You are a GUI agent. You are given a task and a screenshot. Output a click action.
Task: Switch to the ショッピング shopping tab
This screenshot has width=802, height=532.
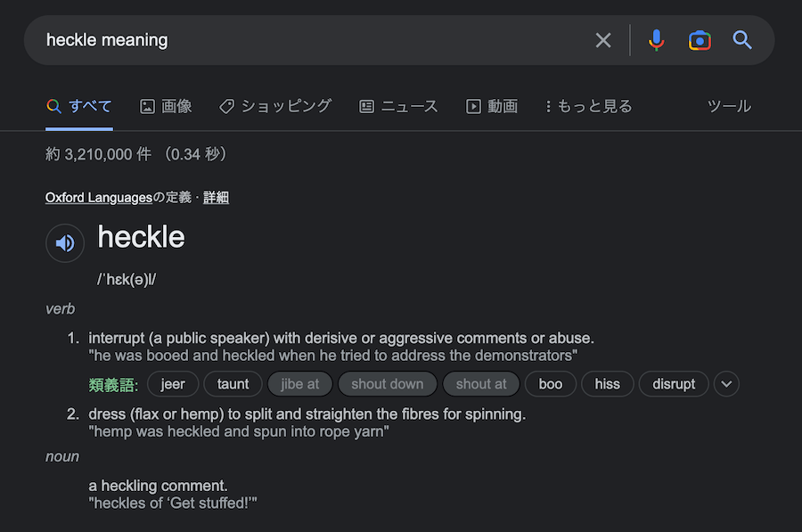(x=275, y=107)
